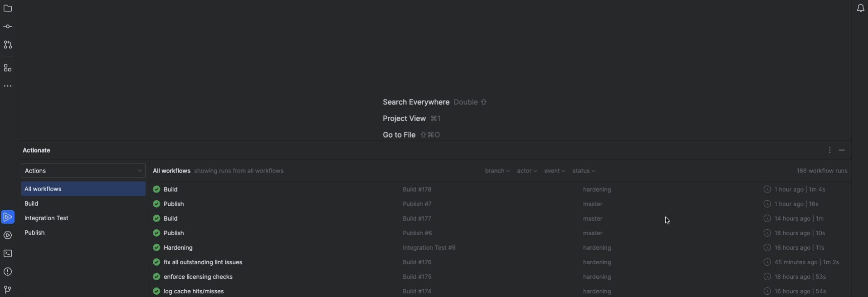This screenshot has height=297, width=868.
Task: Minimize the Actionate tool panel
Action: click(x=842, y=150)
